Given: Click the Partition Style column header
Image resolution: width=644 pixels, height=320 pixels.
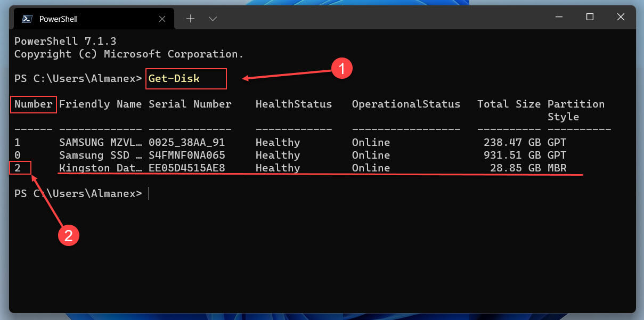Looking at the screenshot, I should point(576,110).
